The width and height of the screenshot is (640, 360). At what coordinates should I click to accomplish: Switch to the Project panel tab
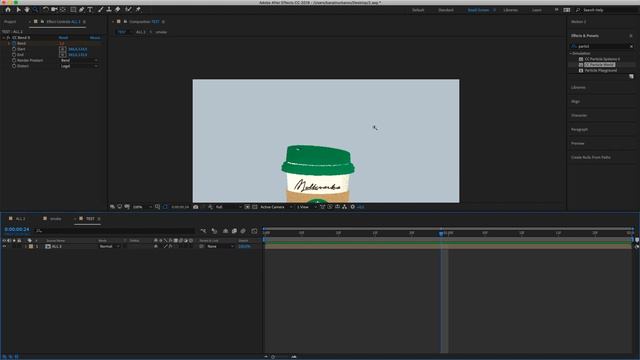click(x=10, y=22)
